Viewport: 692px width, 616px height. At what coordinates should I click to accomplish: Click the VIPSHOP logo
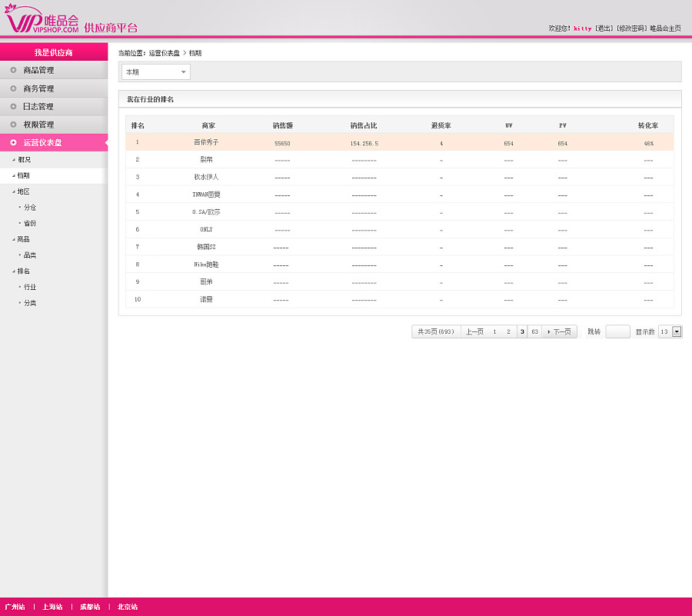pyautogui.click(x=42, y=18)
